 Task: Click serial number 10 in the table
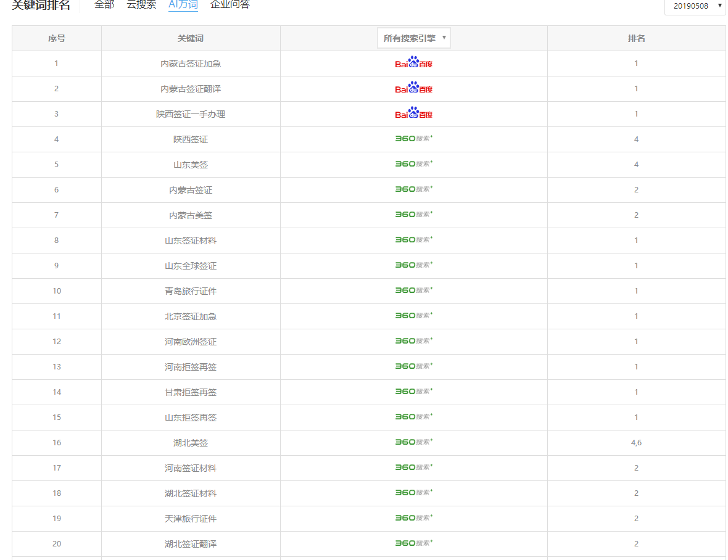[57, 291]
